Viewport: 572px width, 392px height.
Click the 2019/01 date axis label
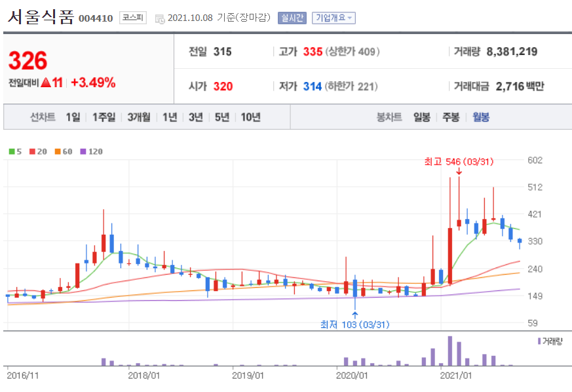coord(248,375)
